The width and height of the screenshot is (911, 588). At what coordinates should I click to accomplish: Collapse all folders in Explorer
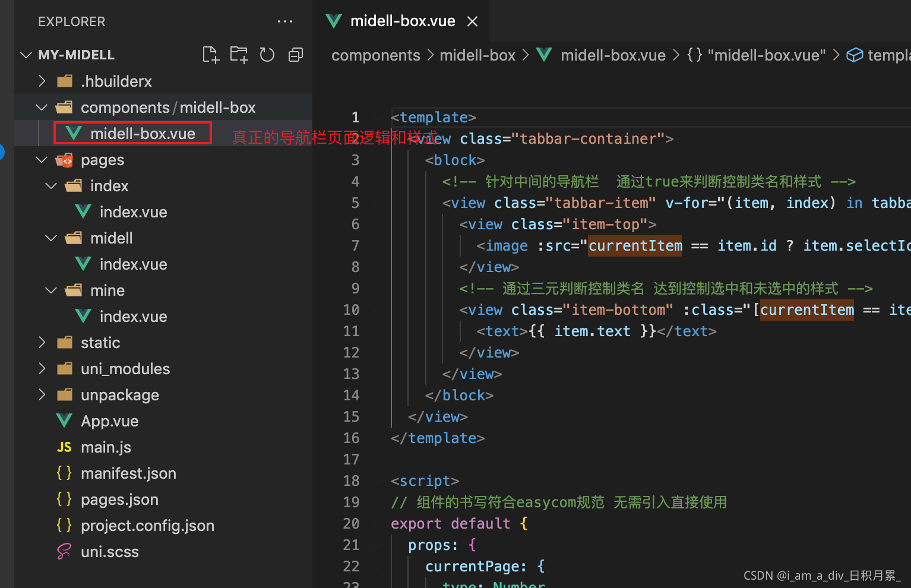(x=296, y=55)
